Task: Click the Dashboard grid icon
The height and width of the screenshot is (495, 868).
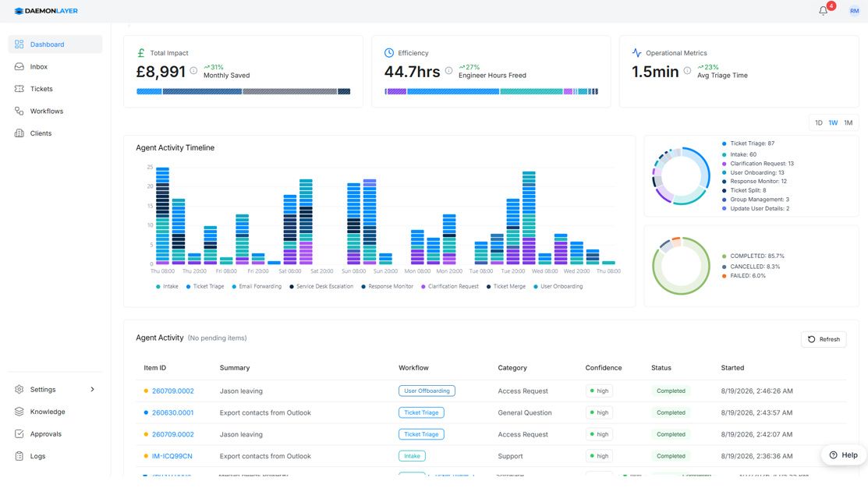Action: [19, 44]
